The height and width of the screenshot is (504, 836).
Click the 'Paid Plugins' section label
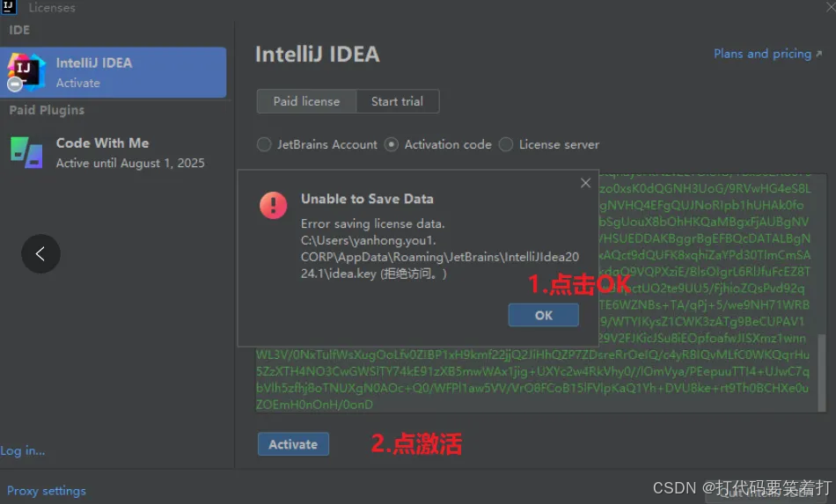click(x=47, y=110)
